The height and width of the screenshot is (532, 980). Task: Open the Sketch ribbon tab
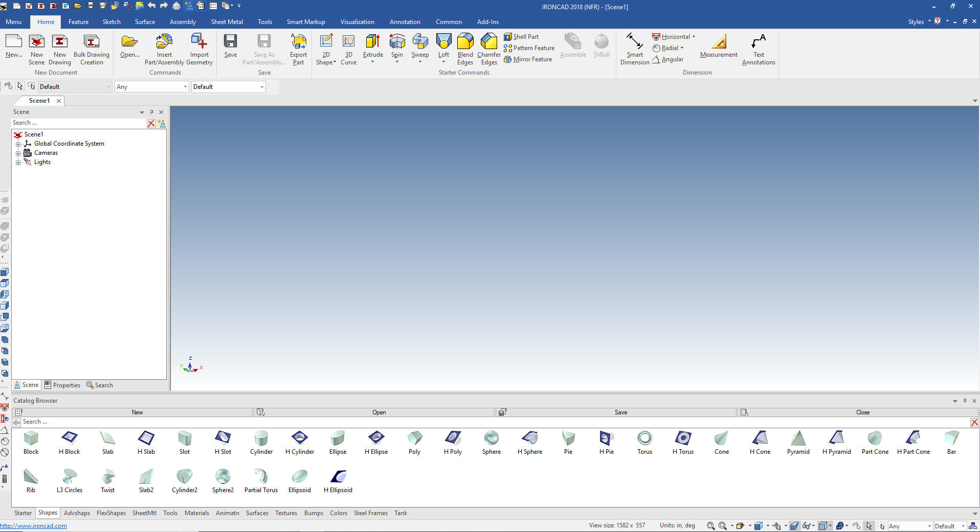[x=112, y=22]
